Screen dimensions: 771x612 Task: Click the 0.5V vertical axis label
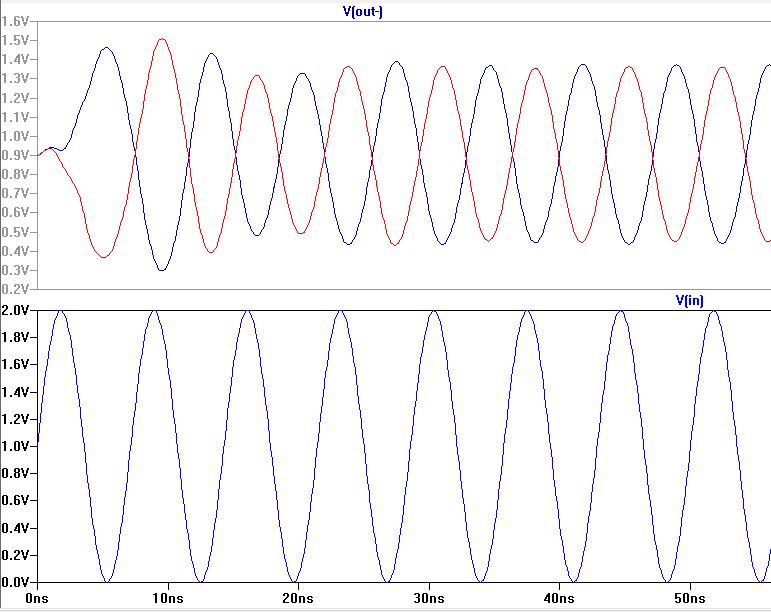point(15,232)
